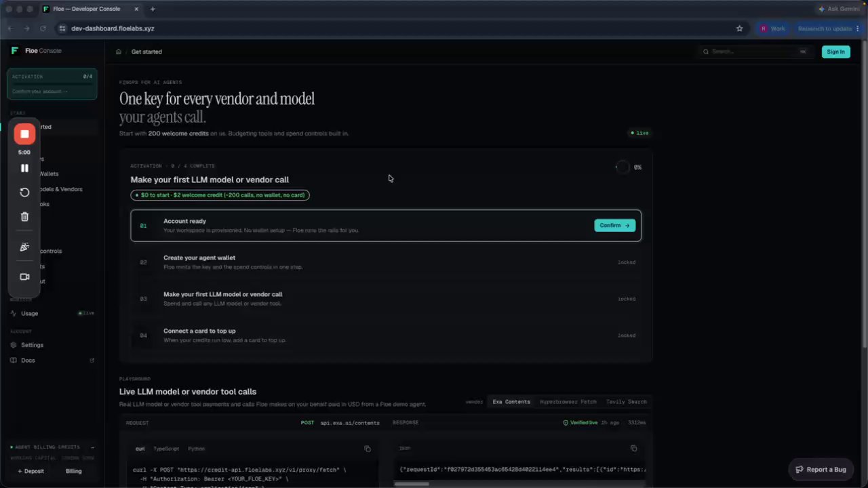868x488 pixels.
Task: Reload the page in the browser
Action: pos(43,28)
